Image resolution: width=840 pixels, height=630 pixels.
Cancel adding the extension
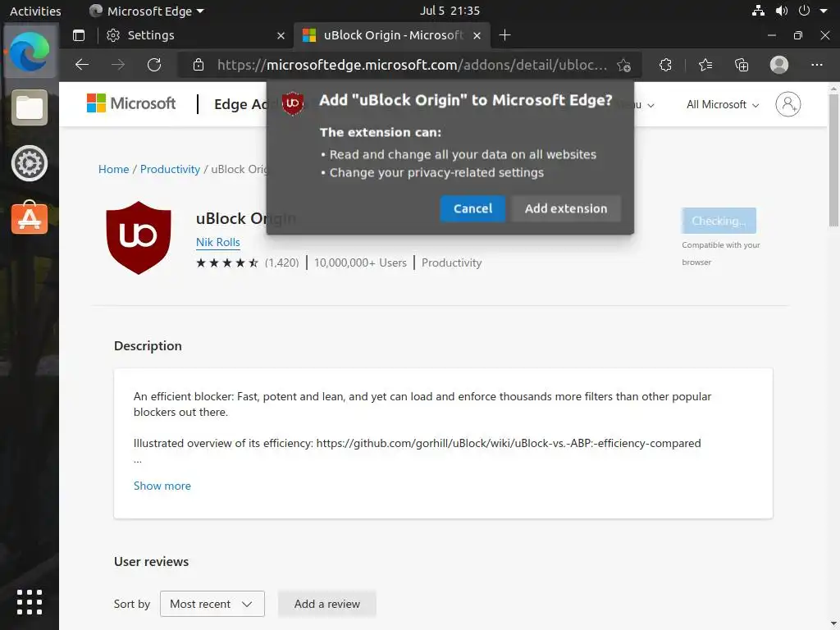[472, 208]
